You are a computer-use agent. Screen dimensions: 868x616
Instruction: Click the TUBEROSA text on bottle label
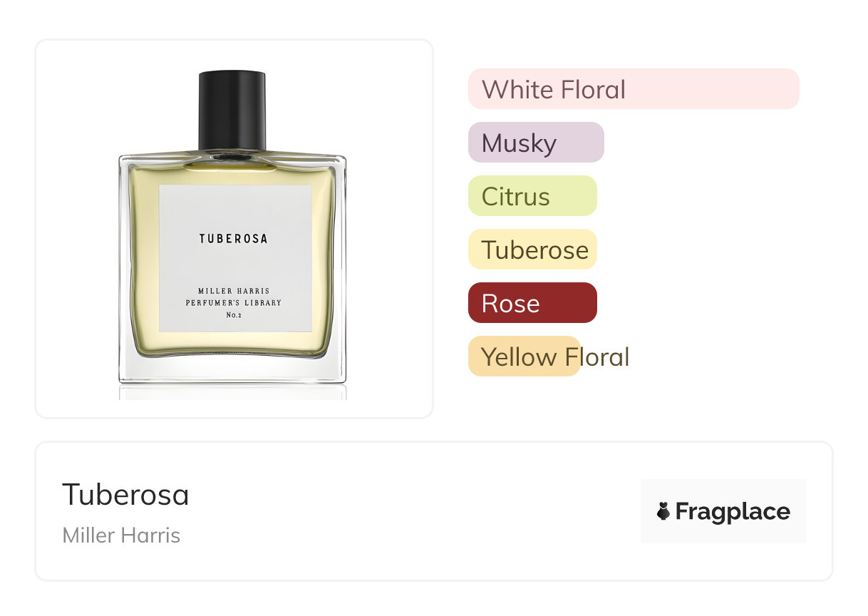coord(234,239)
